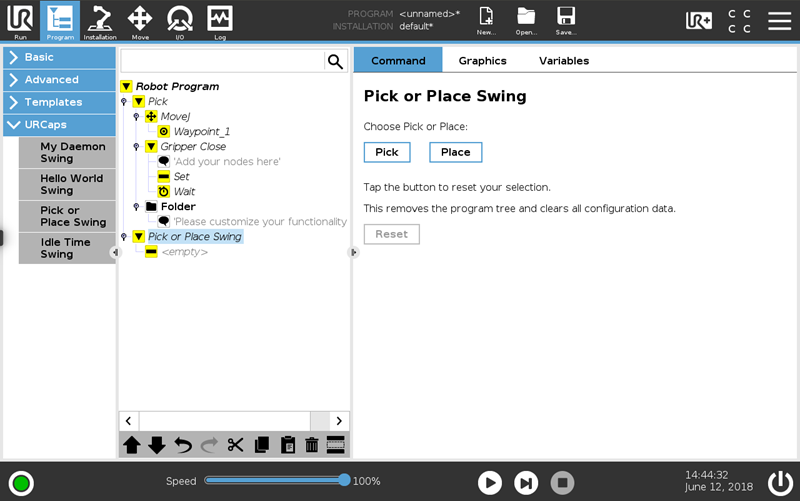Expand the Basic nodes section
This screenshot has width=800, height=501.
tap(59, 57)
